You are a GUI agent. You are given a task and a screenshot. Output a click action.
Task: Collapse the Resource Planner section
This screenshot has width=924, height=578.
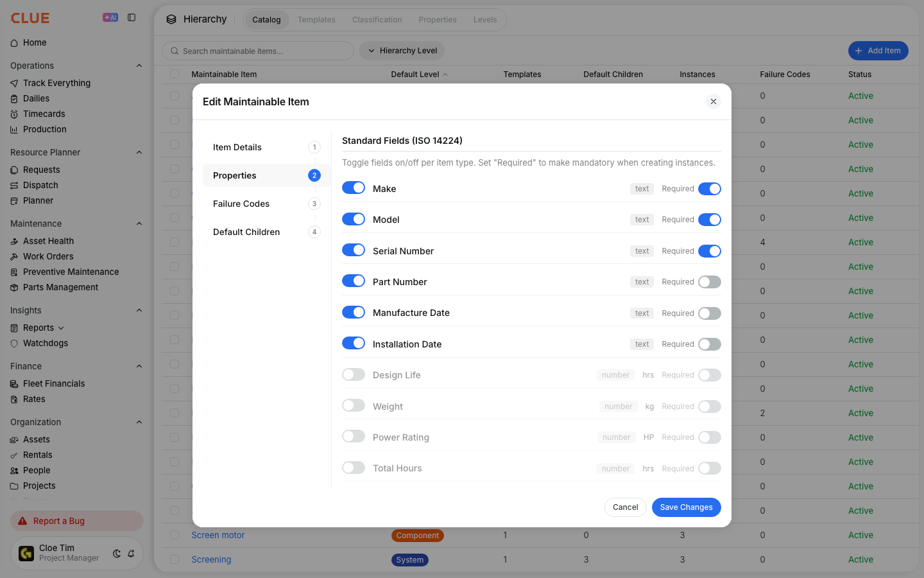click(139, 152)
